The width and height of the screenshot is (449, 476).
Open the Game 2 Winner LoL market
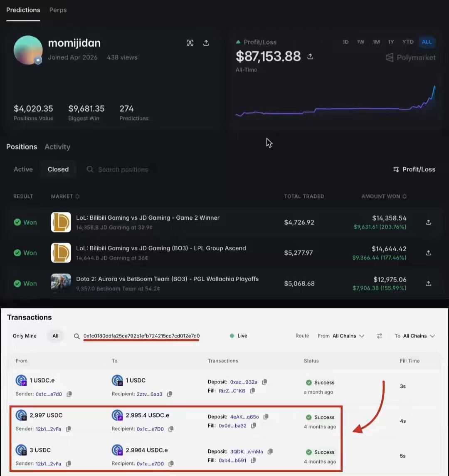pos(148,218)
